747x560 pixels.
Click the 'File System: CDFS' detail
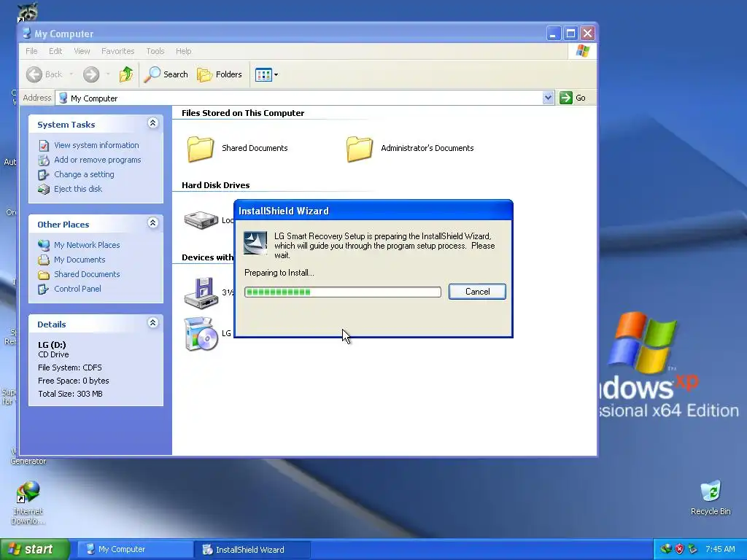coord(69,367)
